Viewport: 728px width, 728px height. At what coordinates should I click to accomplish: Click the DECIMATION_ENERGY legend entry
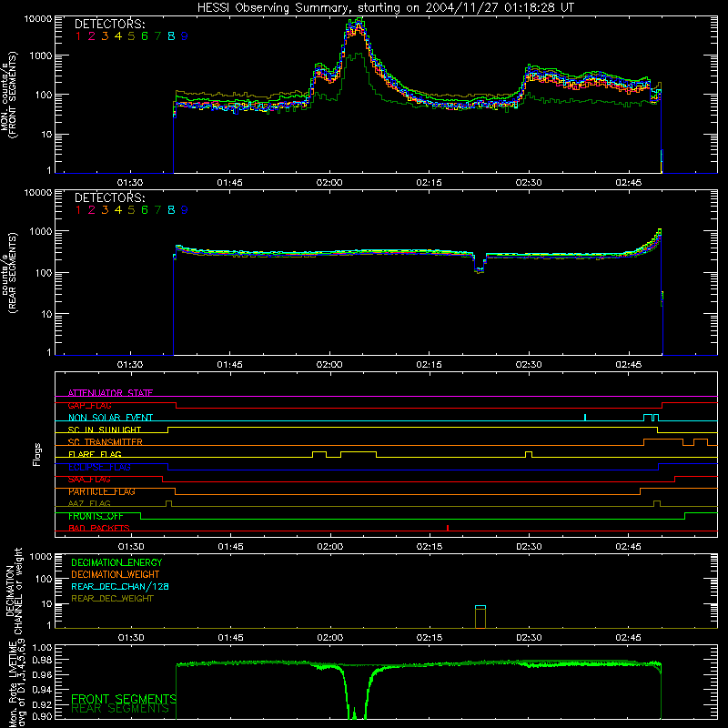pyautogui.click(x=116, y=562)
